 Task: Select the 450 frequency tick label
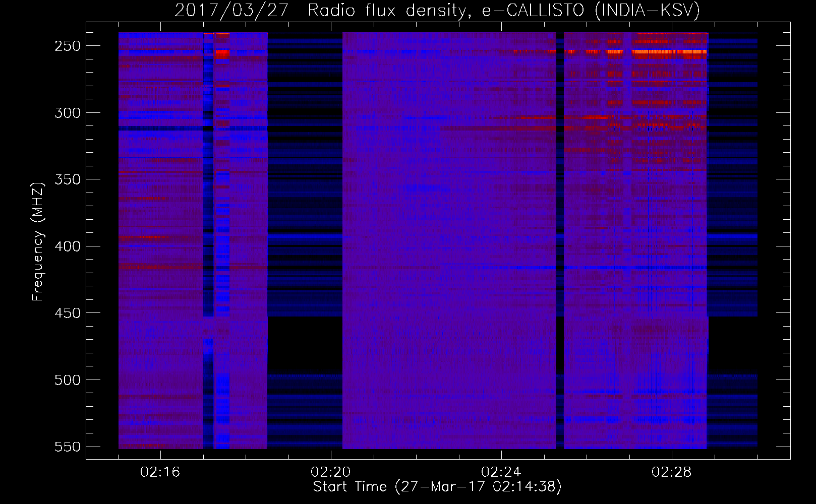click(68, 313)
